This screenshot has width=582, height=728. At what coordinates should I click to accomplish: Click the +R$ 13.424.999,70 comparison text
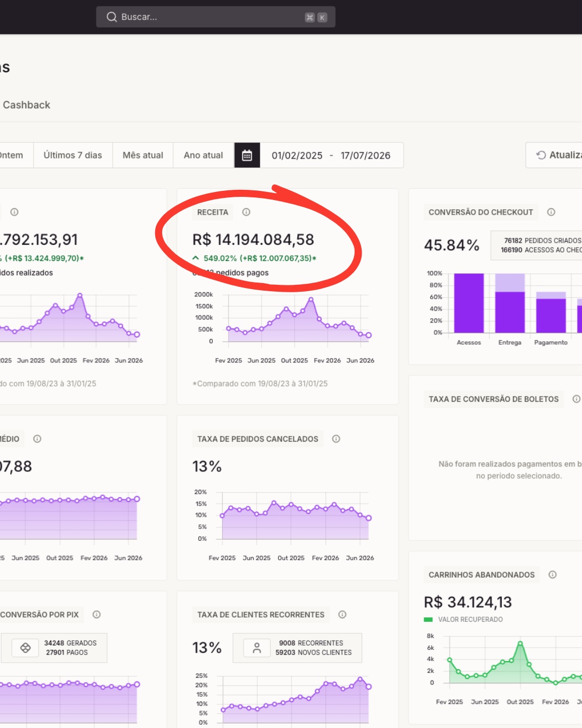(43, 258)
